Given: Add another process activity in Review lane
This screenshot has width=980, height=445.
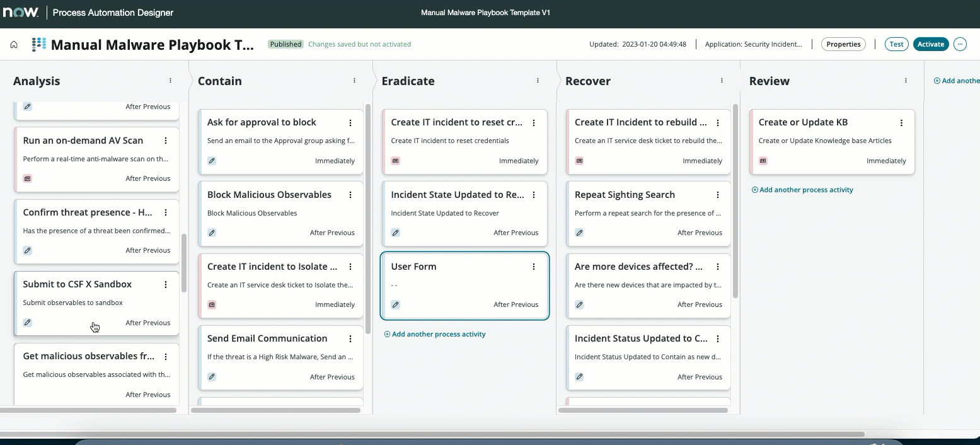Looking at the screenshot, I should 802,190.
